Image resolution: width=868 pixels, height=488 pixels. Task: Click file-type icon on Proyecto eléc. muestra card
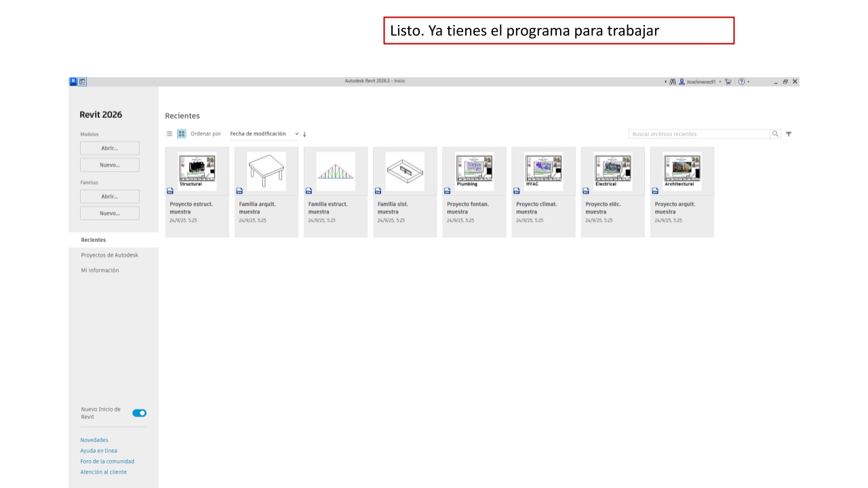(585, 191)
